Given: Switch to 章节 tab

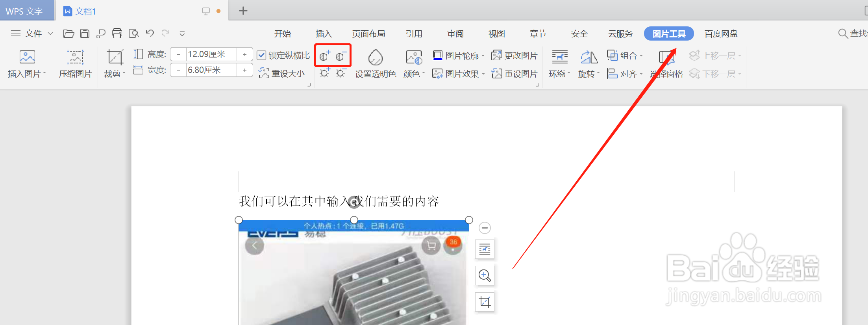Looking at the screenshot, I should [538, 34].
